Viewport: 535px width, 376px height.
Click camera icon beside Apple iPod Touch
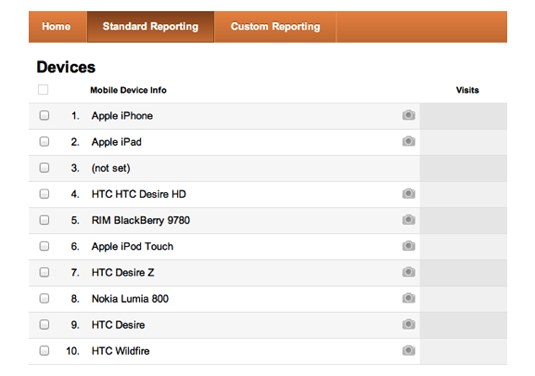[408, 246]
